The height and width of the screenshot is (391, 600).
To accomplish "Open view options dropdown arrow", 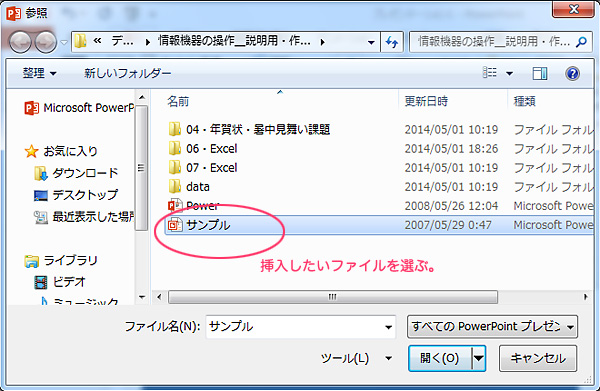I will pyautogui.click(x=509, y=73).
